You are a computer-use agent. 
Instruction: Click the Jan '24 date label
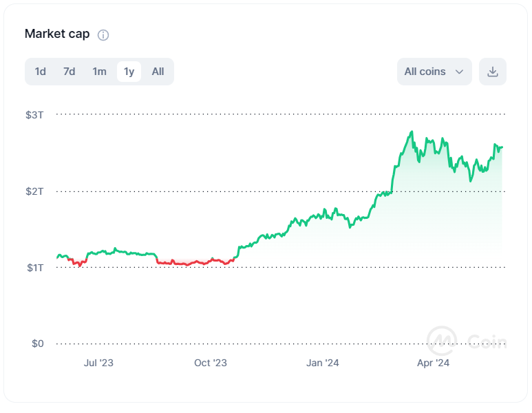coord(322,363)
